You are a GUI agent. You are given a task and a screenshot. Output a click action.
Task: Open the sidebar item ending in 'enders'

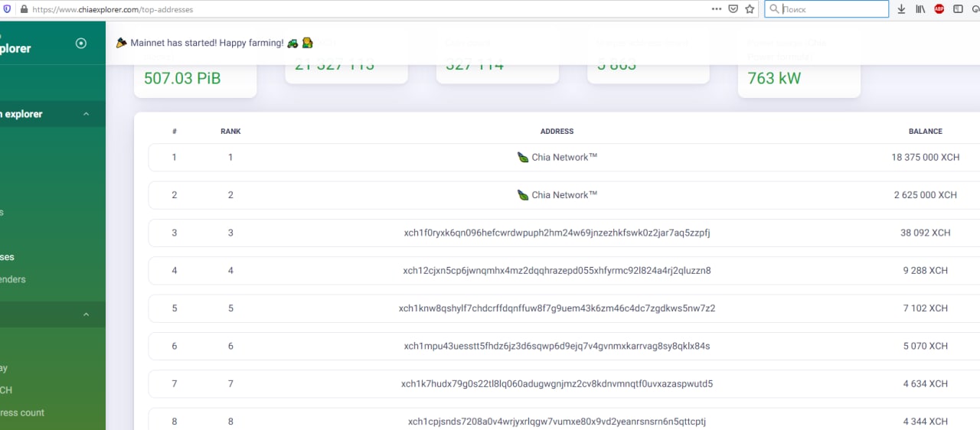[13, 279]
